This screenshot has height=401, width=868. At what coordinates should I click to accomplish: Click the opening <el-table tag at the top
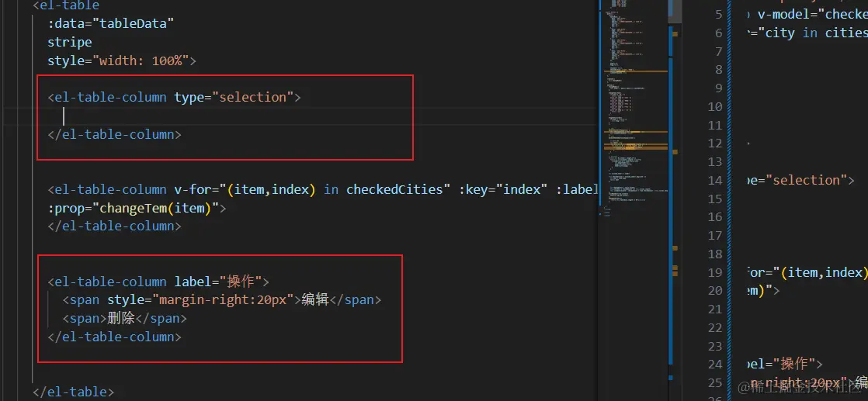66,5
